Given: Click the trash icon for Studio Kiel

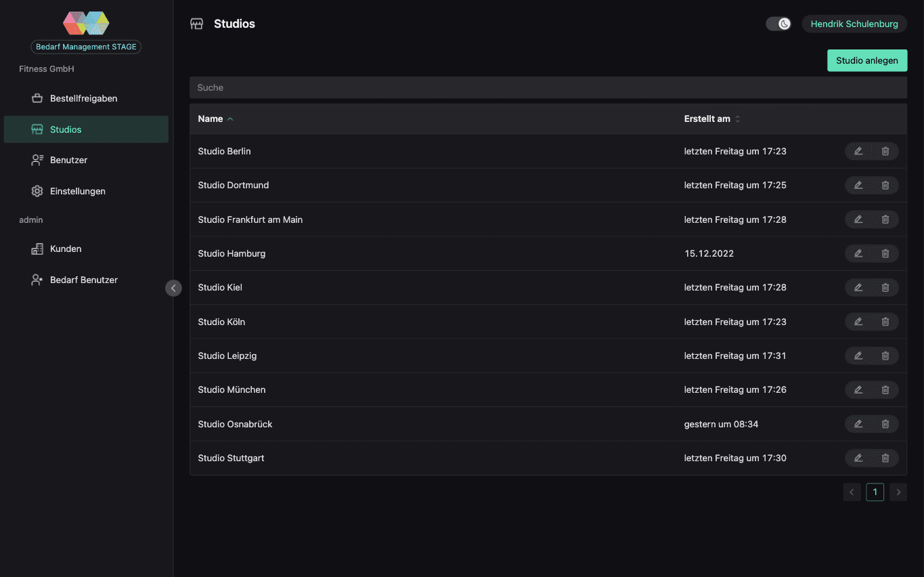Looking at the screenshot, I should click(885, 287).
